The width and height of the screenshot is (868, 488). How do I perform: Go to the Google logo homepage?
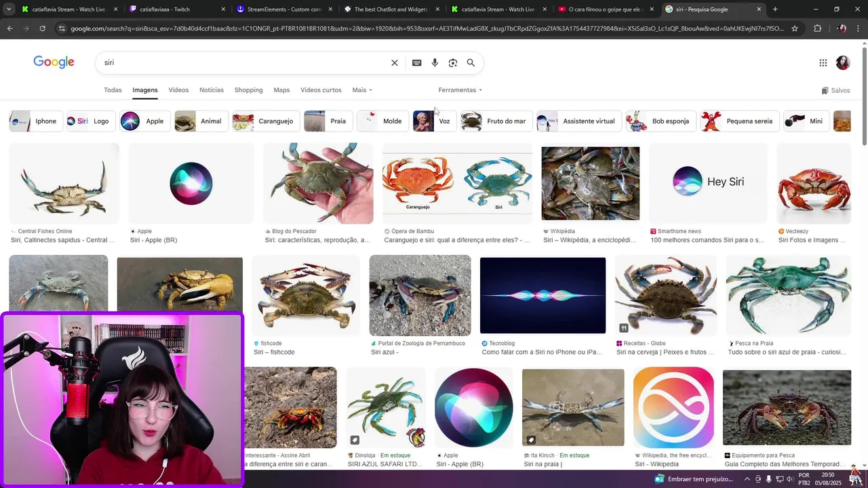pos(54,62)
